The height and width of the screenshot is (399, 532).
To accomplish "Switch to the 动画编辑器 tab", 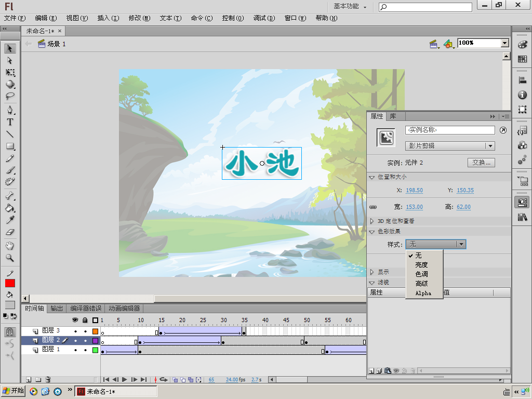I will [x=124, y=309].
